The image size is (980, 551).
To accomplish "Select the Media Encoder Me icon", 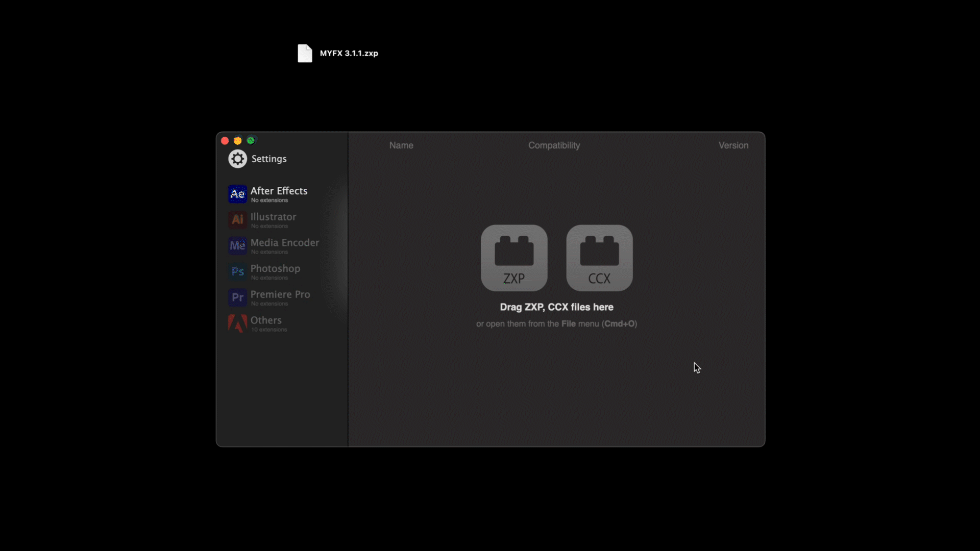I will [237, 246].
